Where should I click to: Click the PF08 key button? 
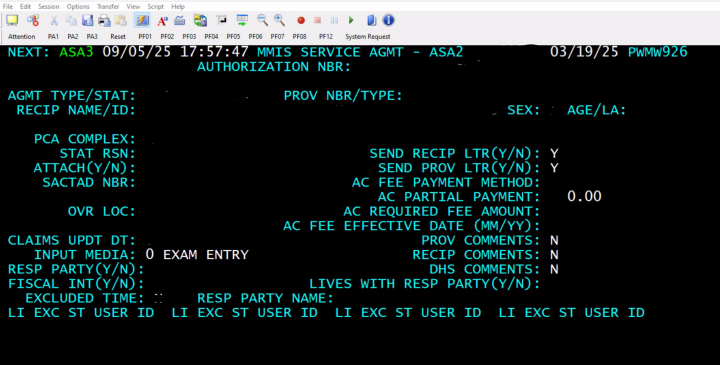click(299, 36)
